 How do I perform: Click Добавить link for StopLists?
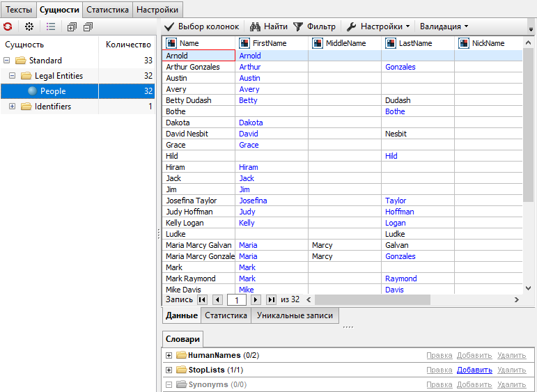point(474,370)
